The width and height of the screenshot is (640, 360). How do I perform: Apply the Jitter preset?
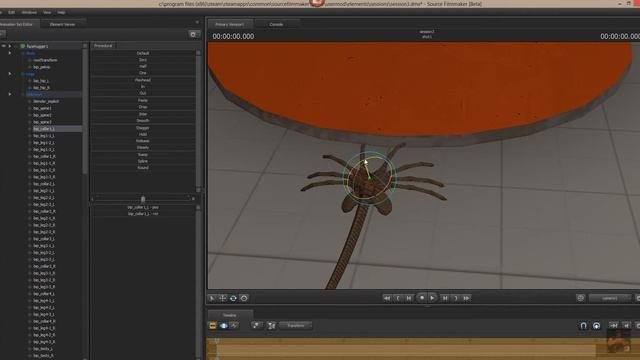point(142,114)
